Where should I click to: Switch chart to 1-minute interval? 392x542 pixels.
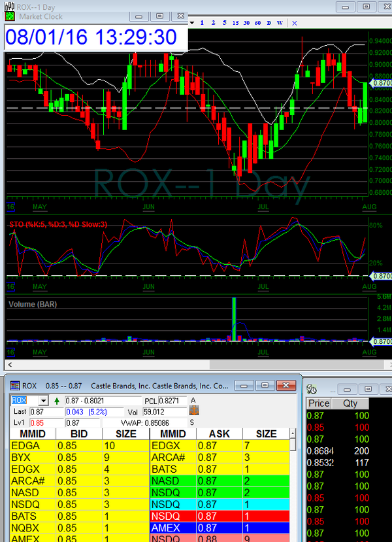(202, 23)
